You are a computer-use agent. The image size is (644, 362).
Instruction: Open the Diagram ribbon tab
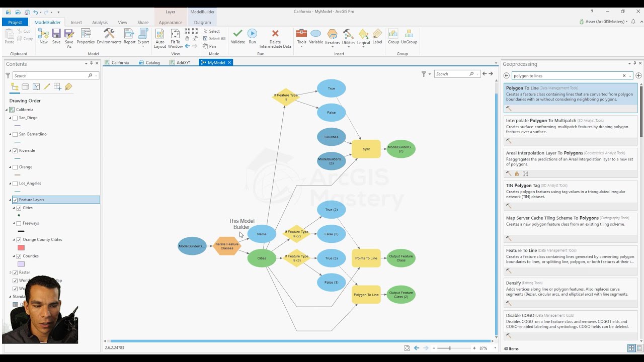202,22
